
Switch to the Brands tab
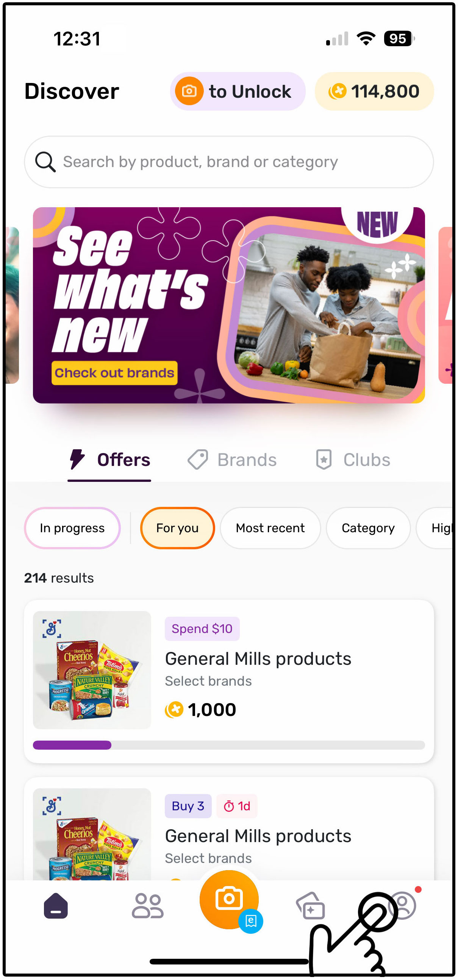[x=232, y=460]
